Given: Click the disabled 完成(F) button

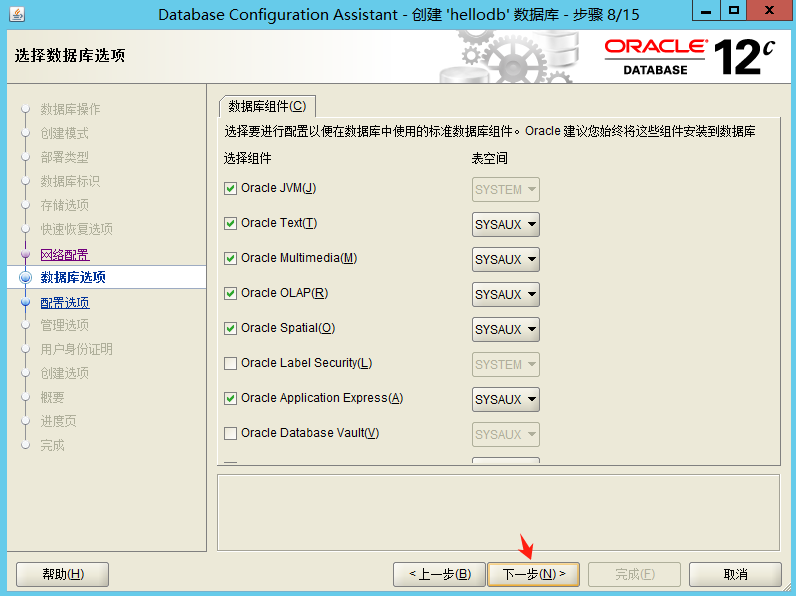Looking at the screenshot, I should click(634, 574).
